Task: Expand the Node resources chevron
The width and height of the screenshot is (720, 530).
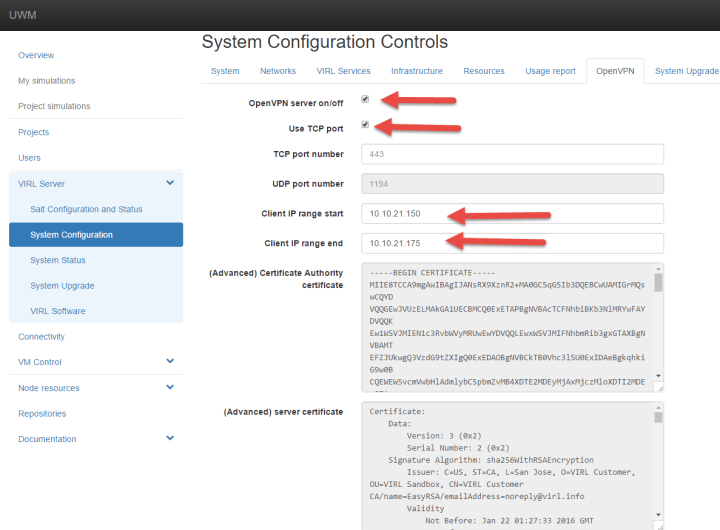Action: (170, 387)
